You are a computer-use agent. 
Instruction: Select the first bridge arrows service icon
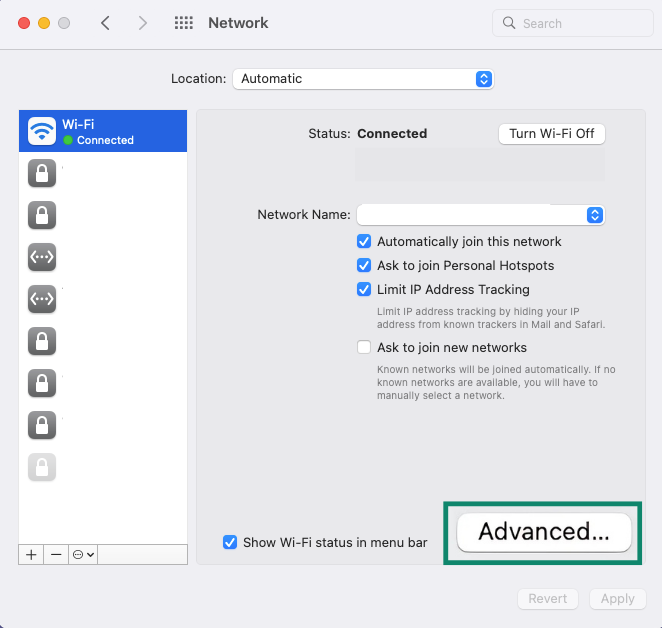[x=42, y=257]
